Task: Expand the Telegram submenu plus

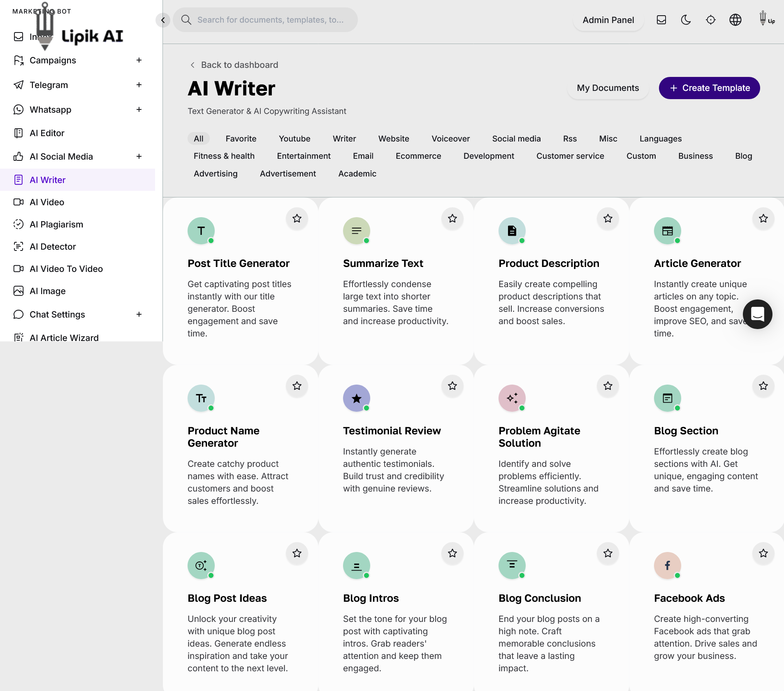Action: pos(139,85)
